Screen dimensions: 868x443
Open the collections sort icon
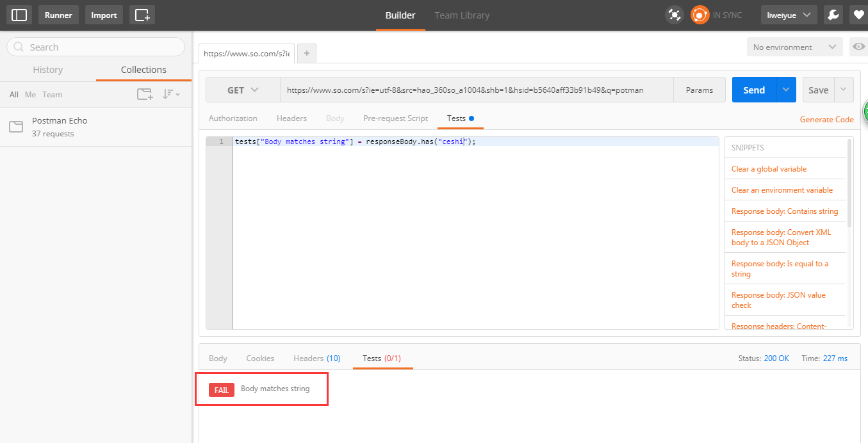pos(170,94)
